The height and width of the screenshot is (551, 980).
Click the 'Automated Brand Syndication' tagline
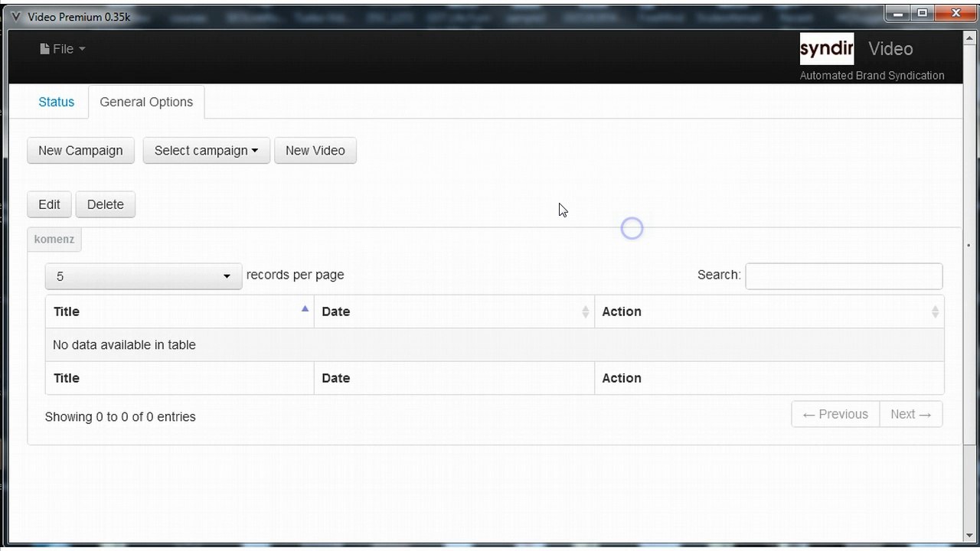[x=872, y=76]
